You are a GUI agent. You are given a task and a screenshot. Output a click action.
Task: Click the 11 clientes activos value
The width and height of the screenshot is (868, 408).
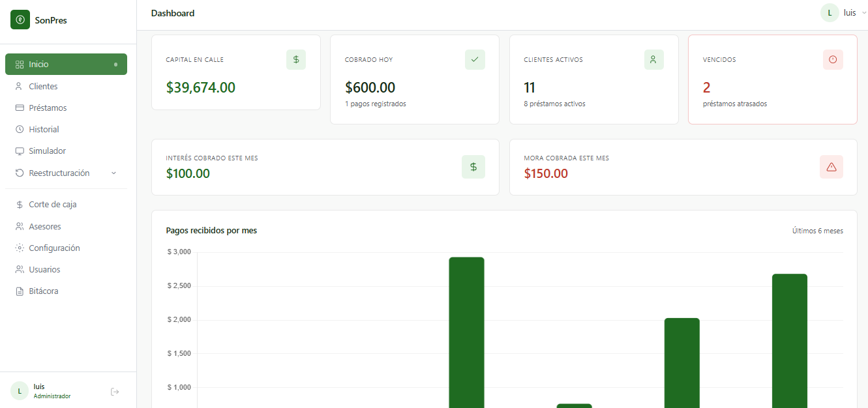530,87
